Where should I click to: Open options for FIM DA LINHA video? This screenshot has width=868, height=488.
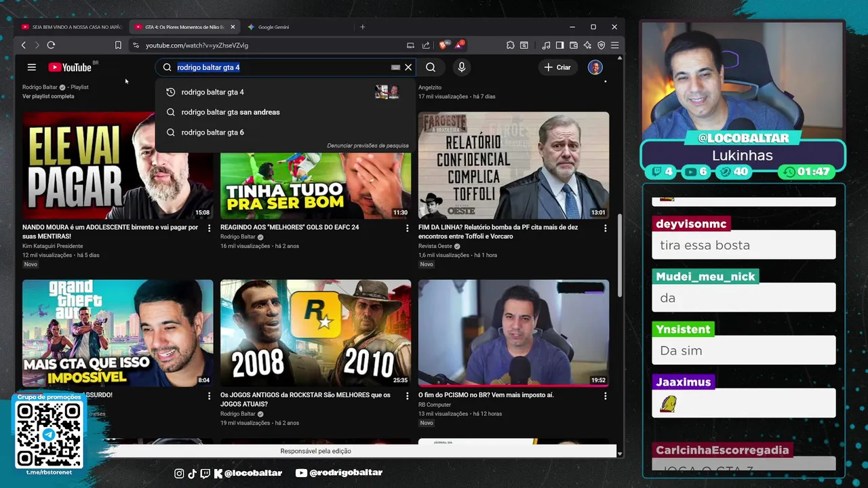(x=605, y=228)
